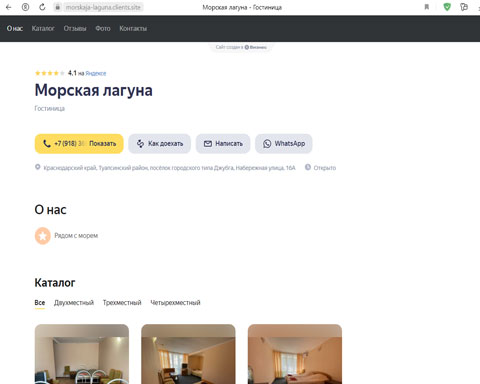Click the address location pin icon

[x=38, y=167]
